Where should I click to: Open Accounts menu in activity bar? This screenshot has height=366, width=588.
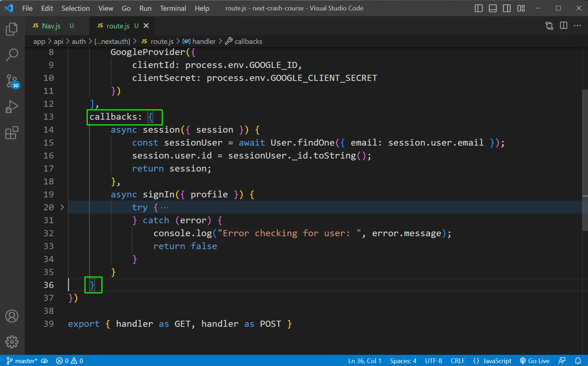pyautogui.click(x=12, y=316)
